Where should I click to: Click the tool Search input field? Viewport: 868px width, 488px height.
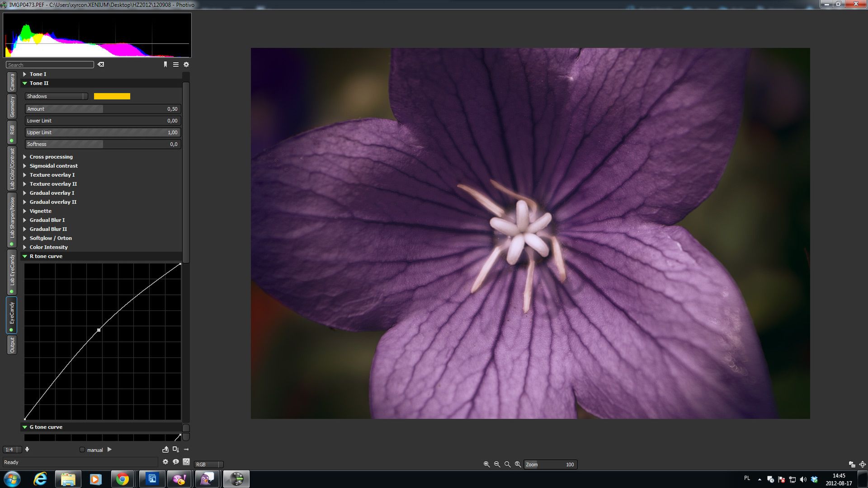(x=50, y=65)
